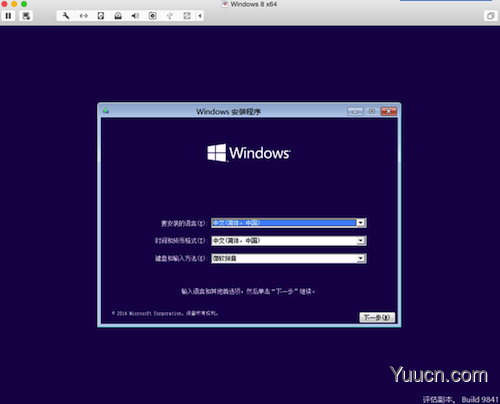Click the hard disk device icon
The image size is (500, 404).
coord(101,16)
